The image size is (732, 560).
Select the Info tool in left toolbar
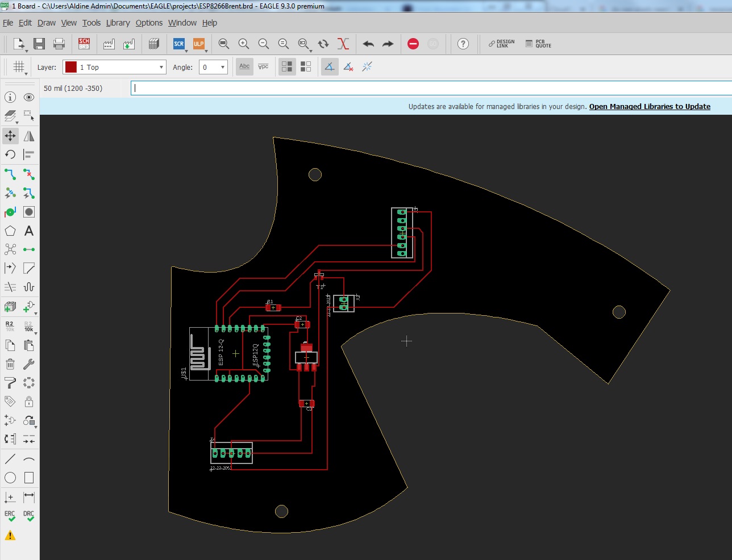(10, 97)
